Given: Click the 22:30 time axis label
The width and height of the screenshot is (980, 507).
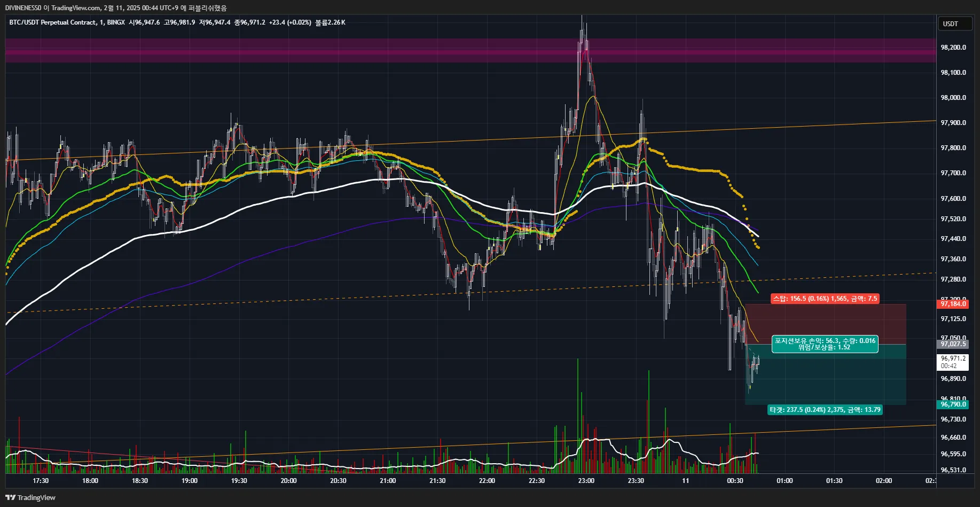Looking at the screenshot, I should [x=537, y=481].
